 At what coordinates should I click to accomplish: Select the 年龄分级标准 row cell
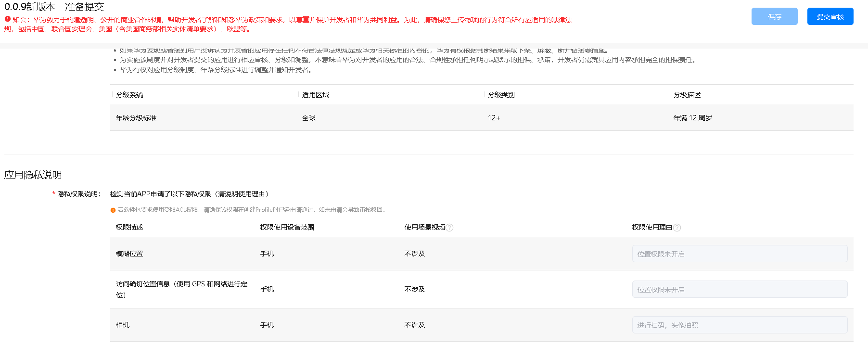[136, 118]
